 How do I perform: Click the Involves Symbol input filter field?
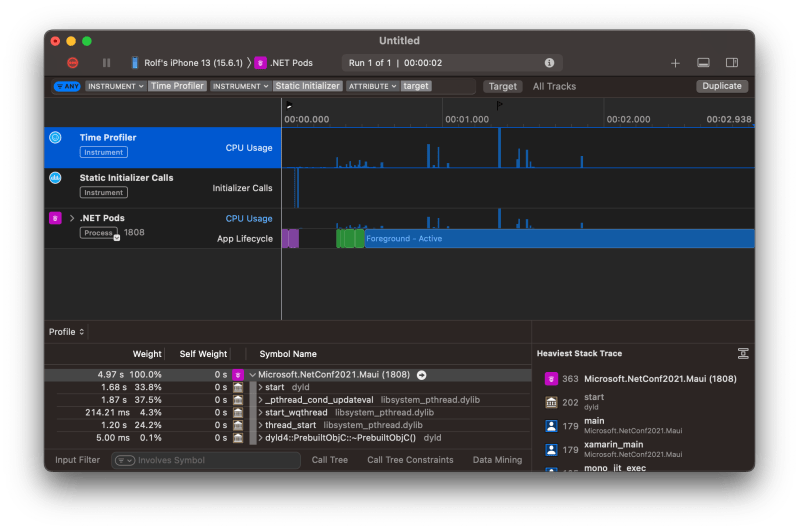coord(206,460)
